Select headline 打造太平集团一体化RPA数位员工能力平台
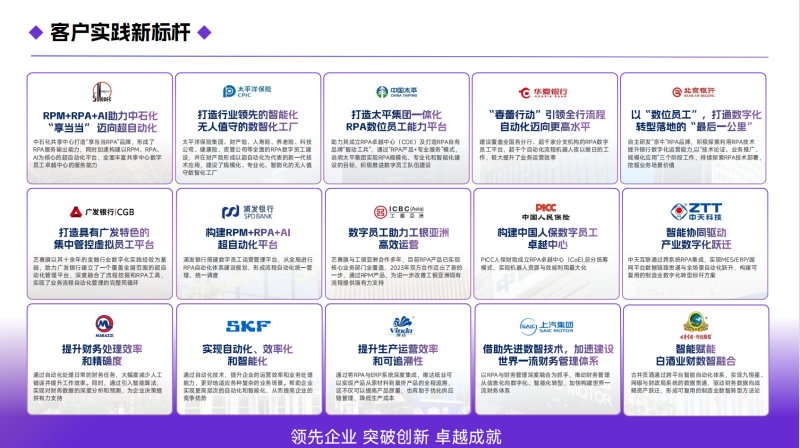The image size is (800, 448). (x=396, y=120)
